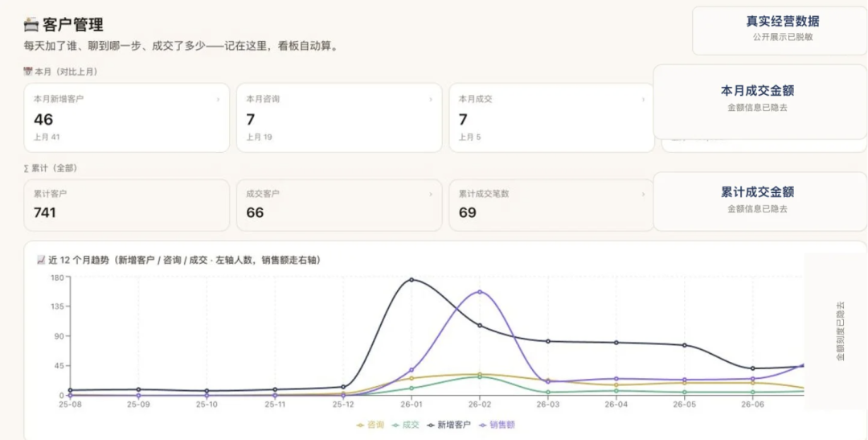Click the 成交 data point at 26-01

[411, 388]
